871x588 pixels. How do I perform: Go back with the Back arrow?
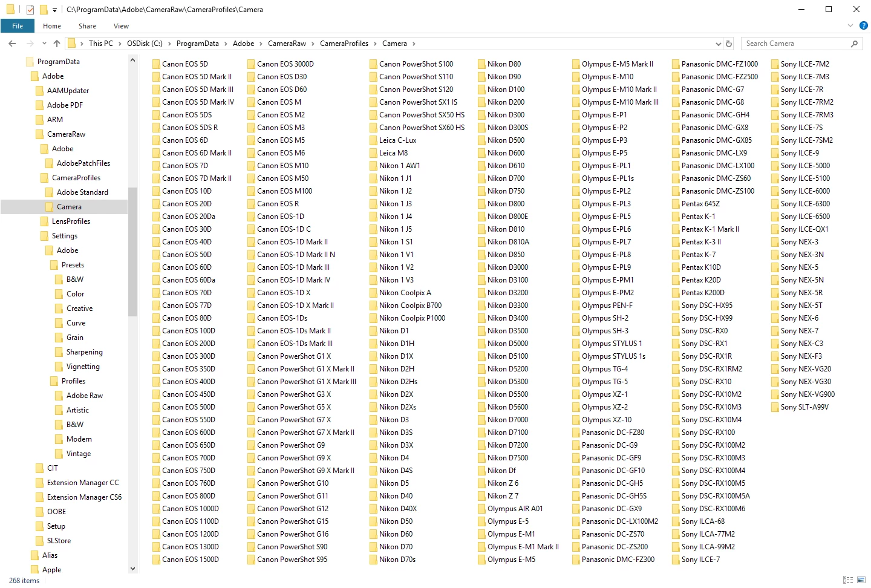12,44
